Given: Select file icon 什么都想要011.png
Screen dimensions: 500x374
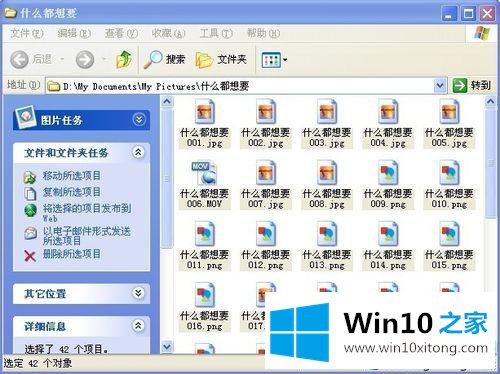Looking at the screenshot, I should tap(205, 234).
